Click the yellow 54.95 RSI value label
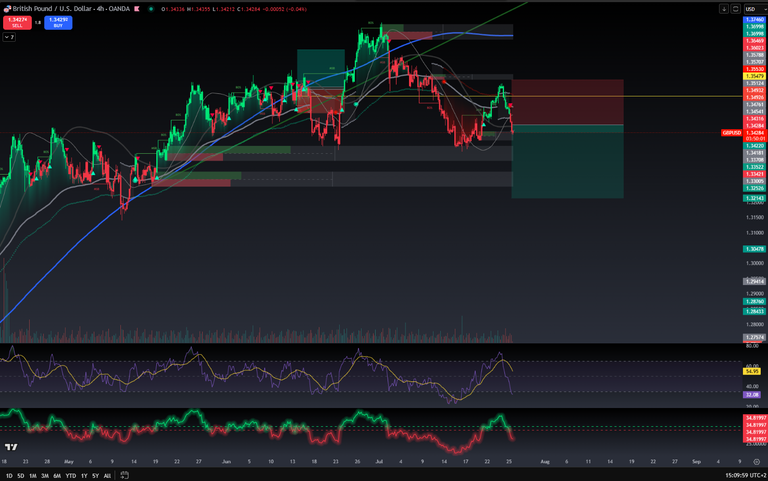768x481 pixels. tap(754, 370)
